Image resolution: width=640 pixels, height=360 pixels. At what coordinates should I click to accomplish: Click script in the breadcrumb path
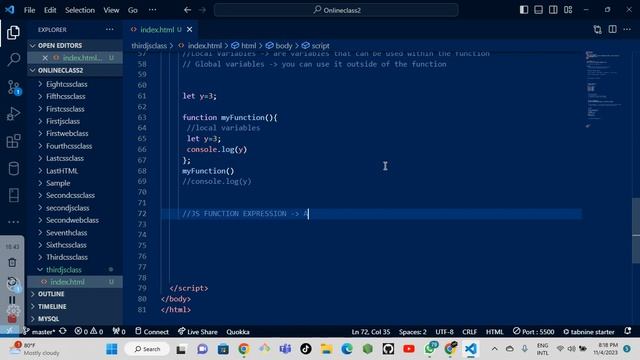pos(320,46)
